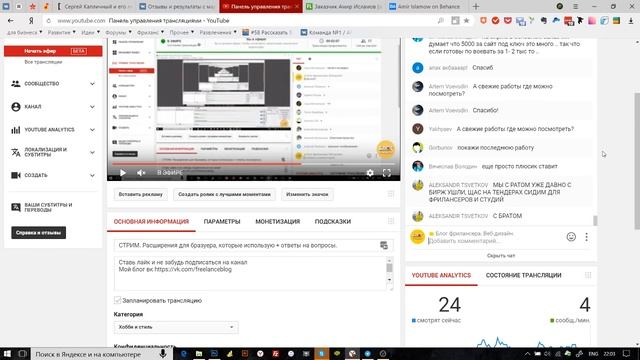Click Локализация и субтитры translate icon
Viewport: 640px width, 360px height.
coord(16,152)
